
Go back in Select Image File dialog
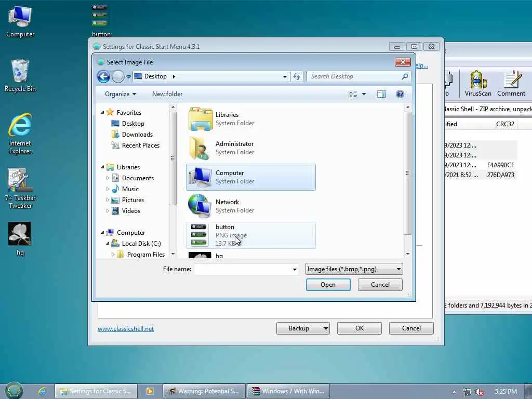point(103,77)
